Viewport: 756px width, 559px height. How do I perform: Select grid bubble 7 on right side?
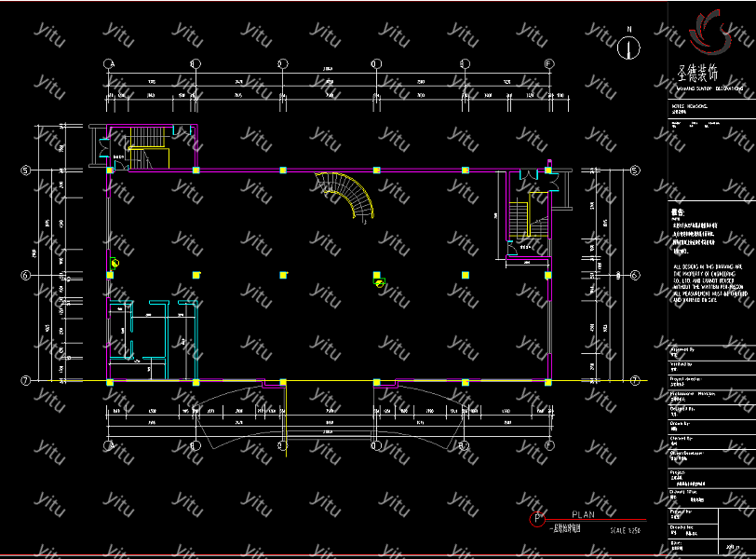(635, 380)
